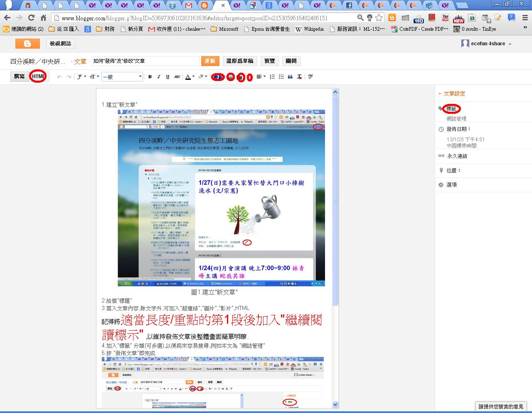532x413 pixels.
Task: Insert an image into the post
Action: [231, 77]
